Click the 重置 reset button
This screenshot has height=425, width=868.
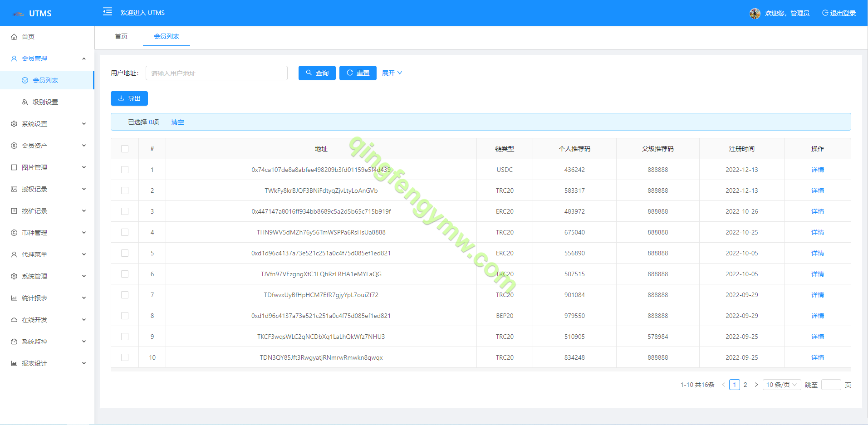pos(358,73)
